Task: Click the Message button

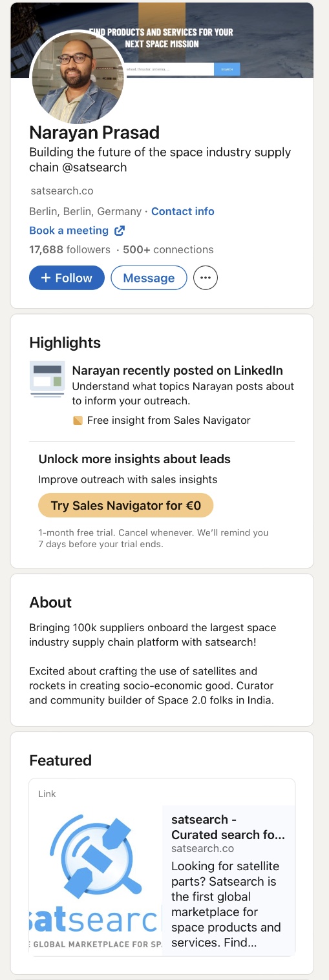Action: pos(149,278)
